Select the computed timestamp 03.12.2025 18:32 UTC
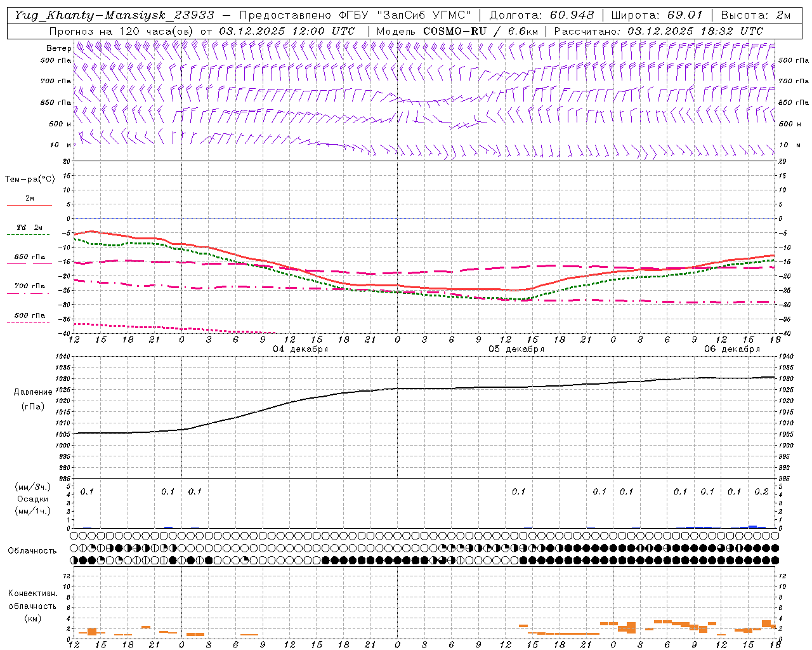The width and height of the screenshot is (812, 650). coord(695,31)
